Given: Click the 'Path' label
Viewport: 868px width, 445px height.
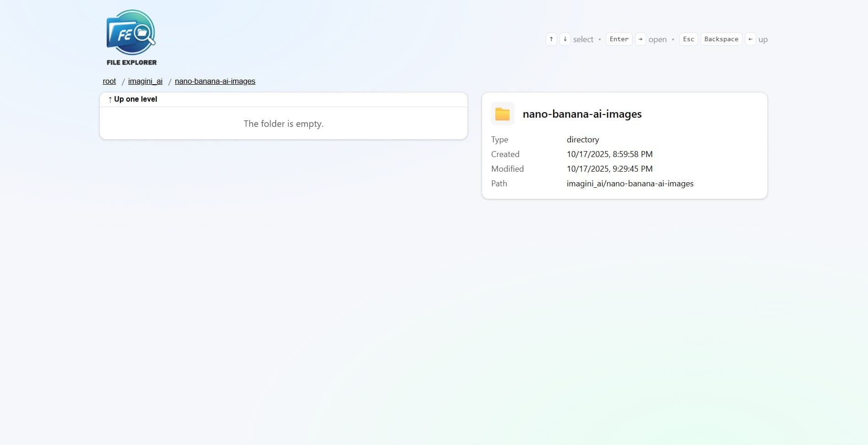Looking at the screenshot, I should (x=499, y=184).
